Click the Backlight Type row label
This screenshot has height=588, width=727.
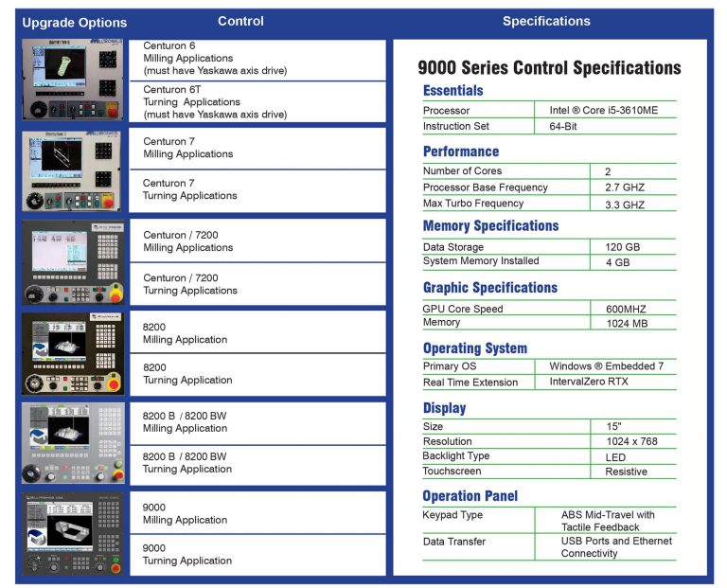coord(455,455)
